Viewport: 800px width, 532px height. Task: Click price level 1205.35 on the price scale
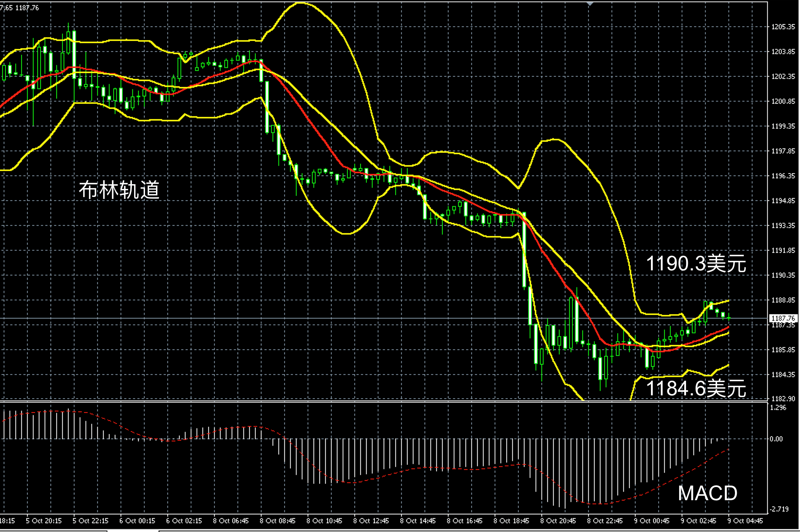783,27
